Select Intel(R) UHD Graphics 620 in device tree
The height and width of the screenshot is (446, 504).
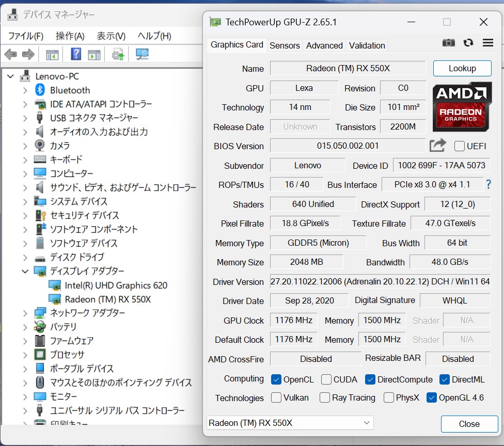[x=116, y=285]
